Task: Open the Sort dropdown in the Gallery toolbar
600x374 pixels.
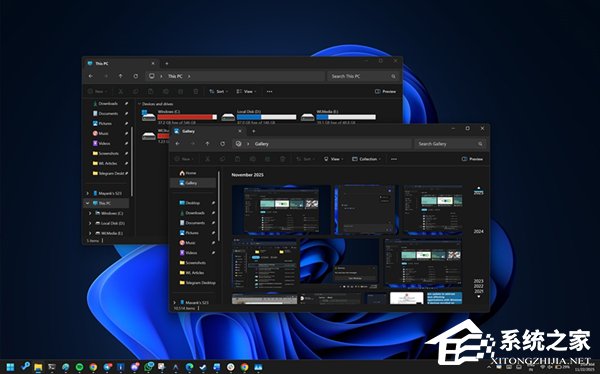Action: pyautogui.click(x=305, y=159)
